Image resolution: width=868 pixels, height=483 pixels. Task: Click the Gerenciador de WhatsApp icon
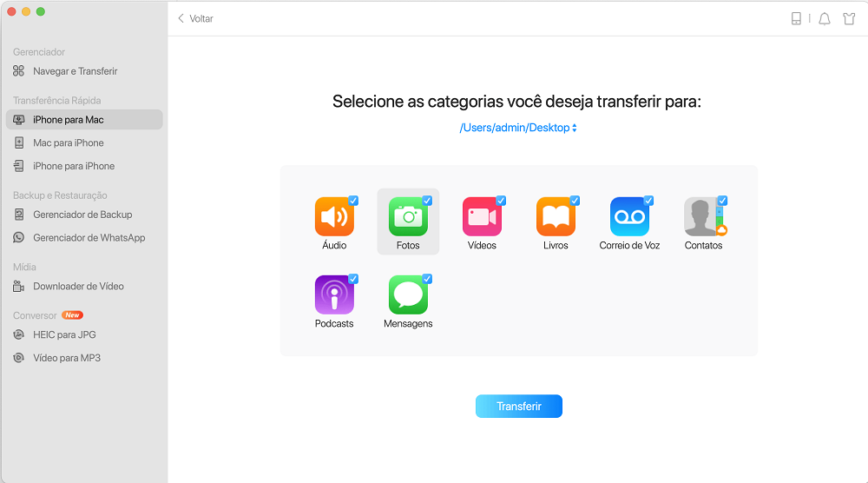click(x=19, y=238)
